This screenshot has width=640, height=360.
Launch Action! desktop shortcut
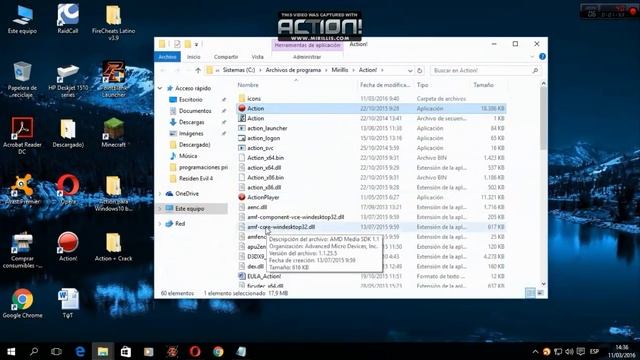coord(68,247)
